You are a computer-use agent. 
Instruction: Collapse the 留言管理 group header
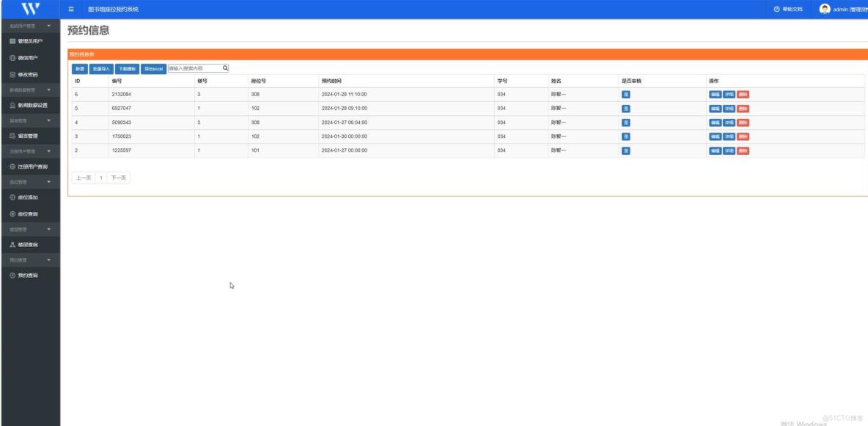pyautogui.click(x=30, y=120)
